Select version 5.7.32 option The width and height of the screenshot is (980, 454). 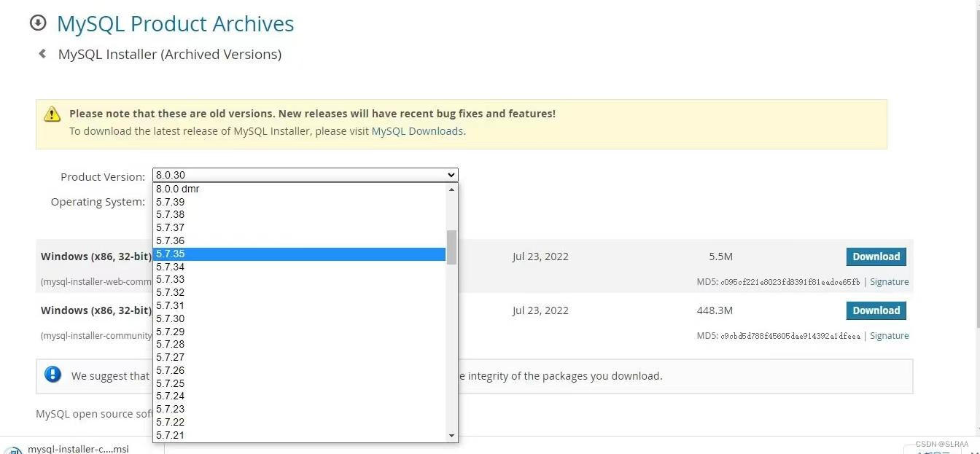click(299, 293)
